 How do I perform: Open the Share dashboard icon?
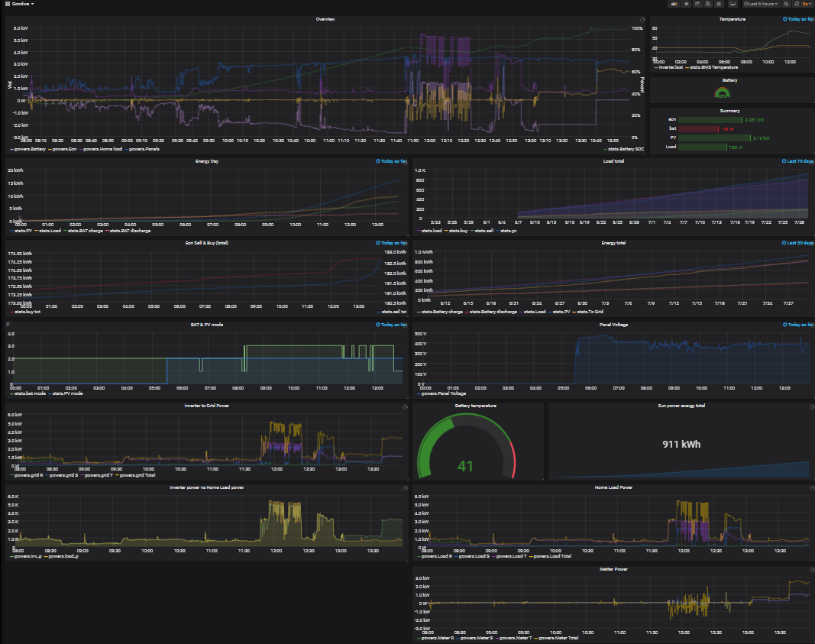[x=697, y=4]
